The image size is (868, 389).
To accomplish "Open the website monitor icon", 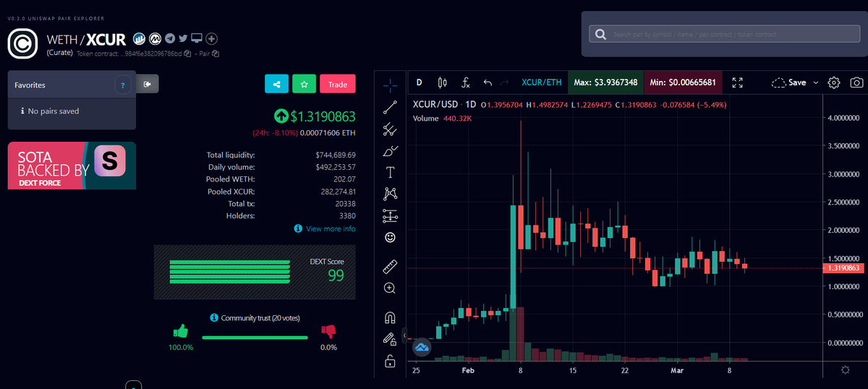I will point(197,38).
